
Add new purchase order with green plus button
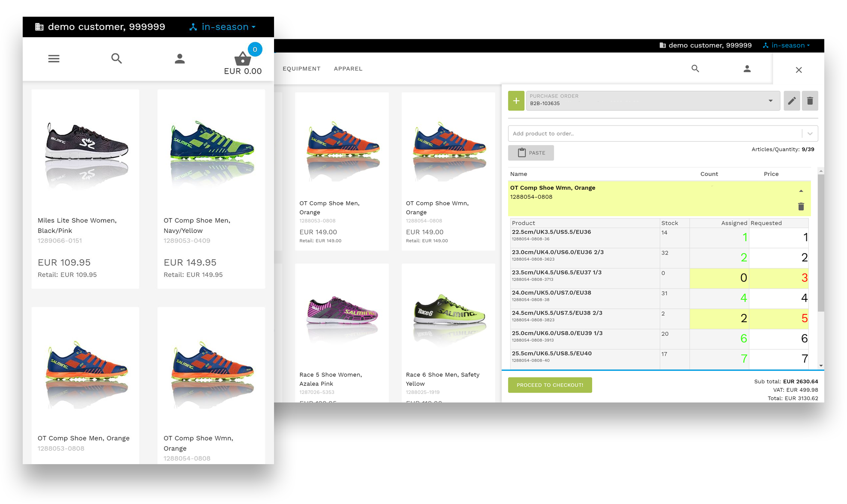(x=516, y=101)
